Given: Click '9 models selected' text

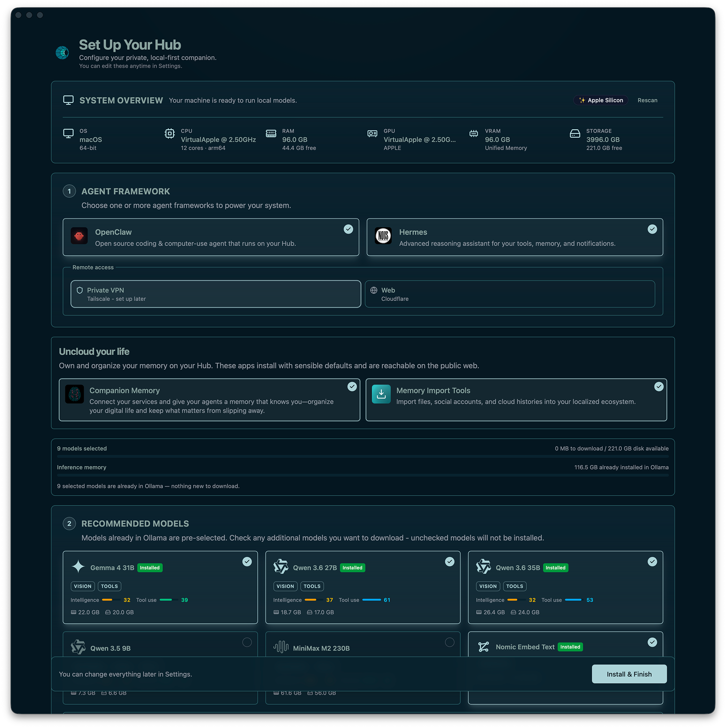Looking at the screenshot, I should 82,448.
